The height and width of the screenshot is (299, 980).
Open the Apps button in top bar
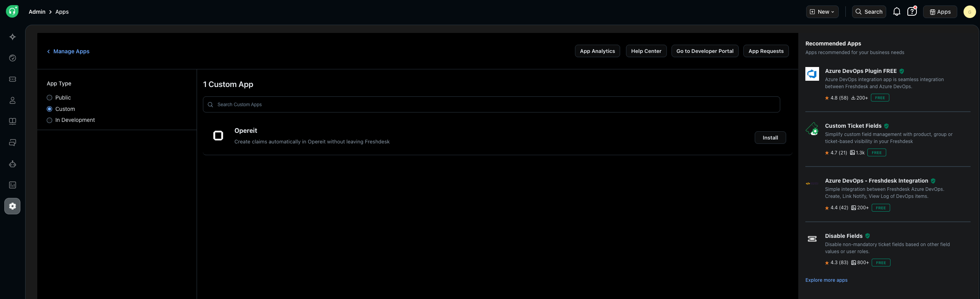click(x=940, y=12)
